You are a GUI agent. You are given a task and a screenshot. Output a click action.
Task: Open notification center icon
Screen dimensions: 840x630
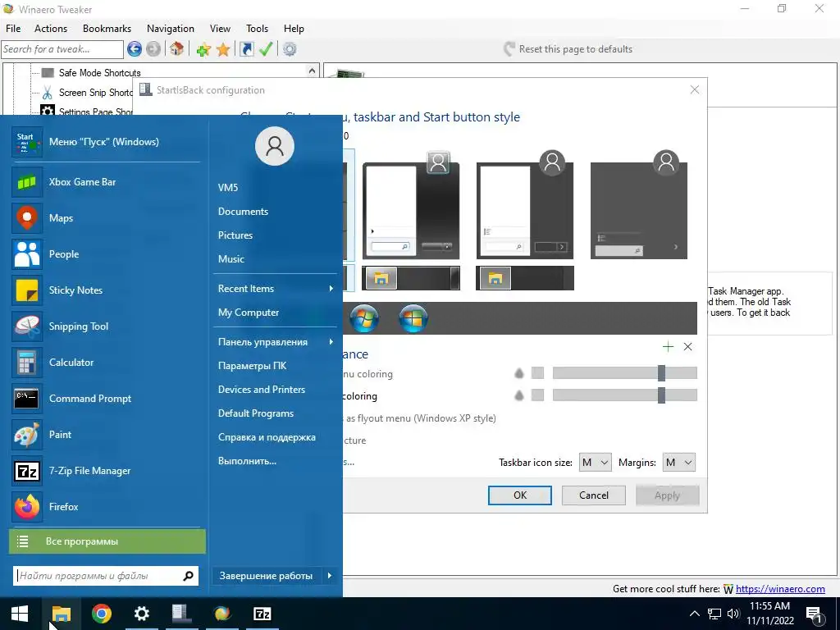pos(815,614)
